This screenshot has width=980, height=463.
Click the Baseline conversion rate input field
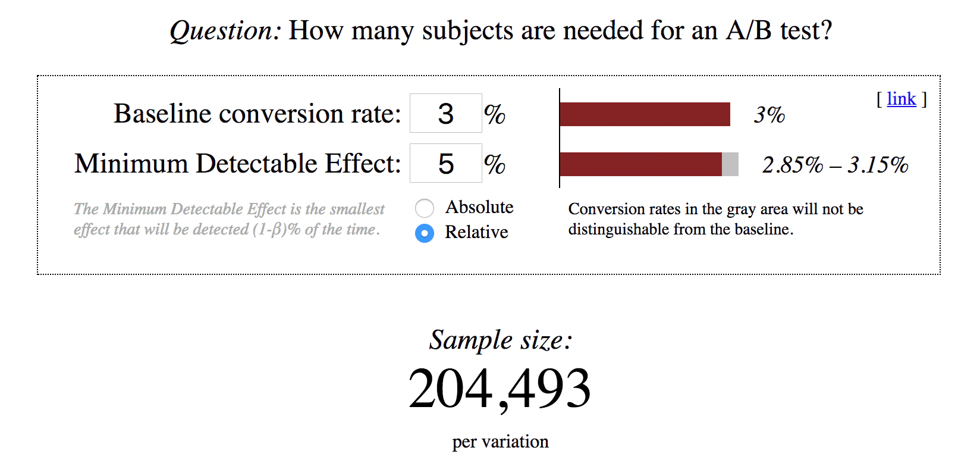coord(445,113)
